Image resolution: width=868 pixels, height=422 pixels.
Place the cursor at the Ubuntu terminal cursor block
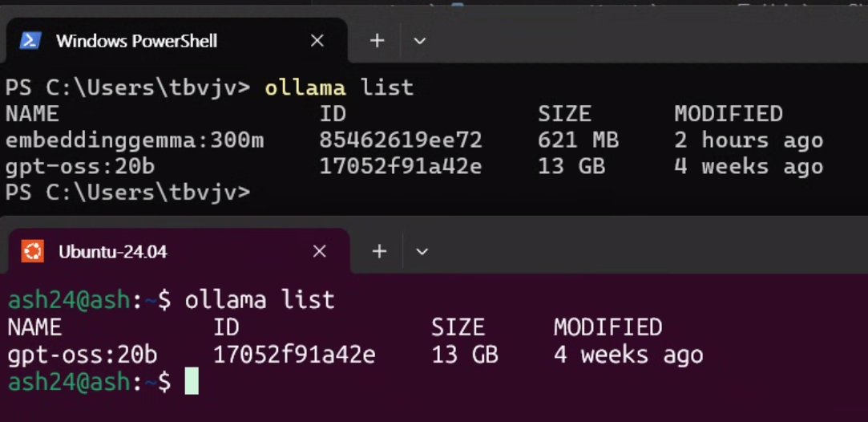click(192, 382)
